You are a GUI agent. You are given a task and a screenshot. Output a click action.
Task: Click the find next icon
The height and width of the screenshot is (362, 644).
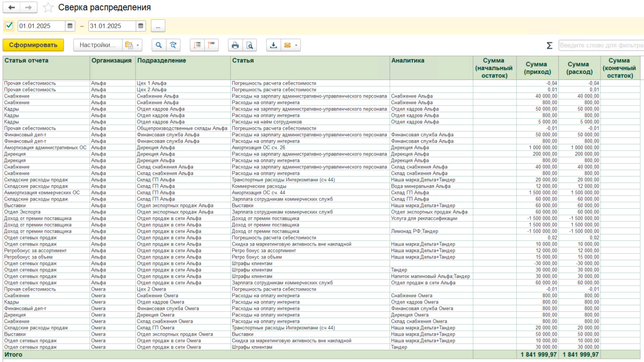(x=174, y=45)
